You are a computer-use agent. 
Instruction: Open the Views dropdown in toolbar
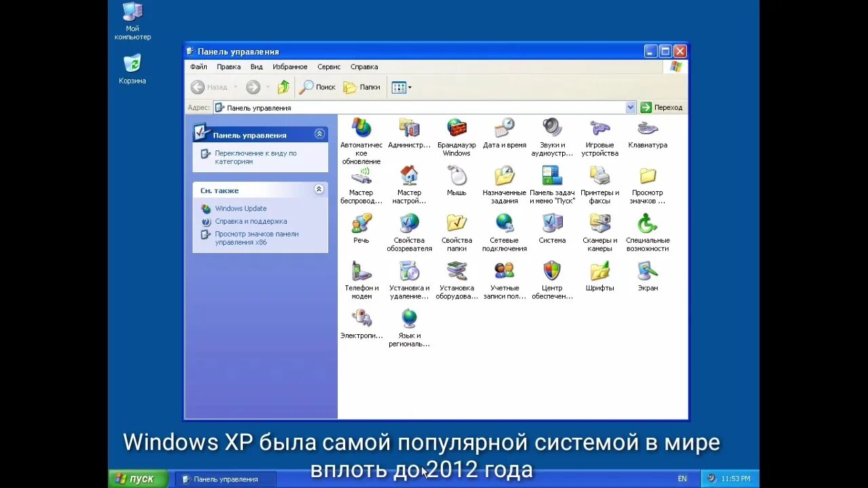coord(401,87)
